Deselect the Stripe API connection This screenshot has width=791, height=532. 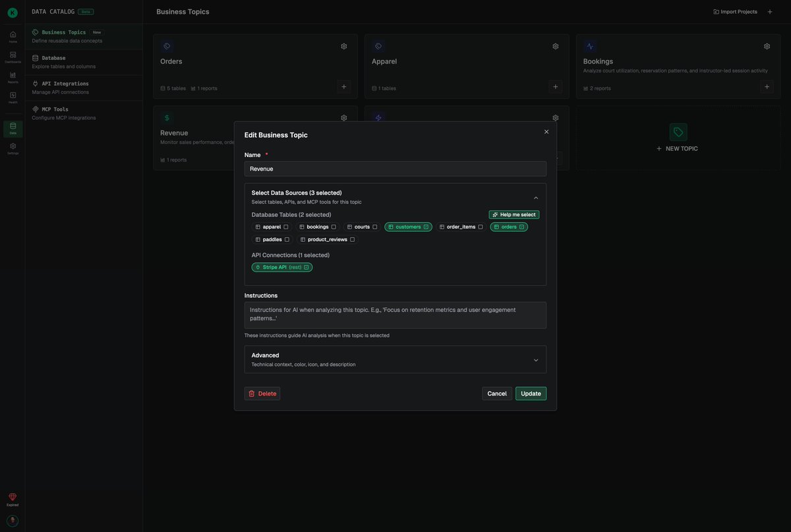pyautogui.click(x=282, y=268)
